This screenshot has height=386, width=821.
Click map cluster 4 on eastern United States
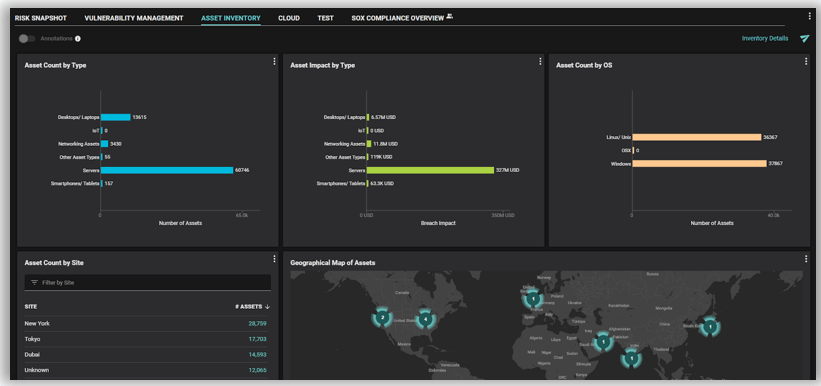coord(426,318)
